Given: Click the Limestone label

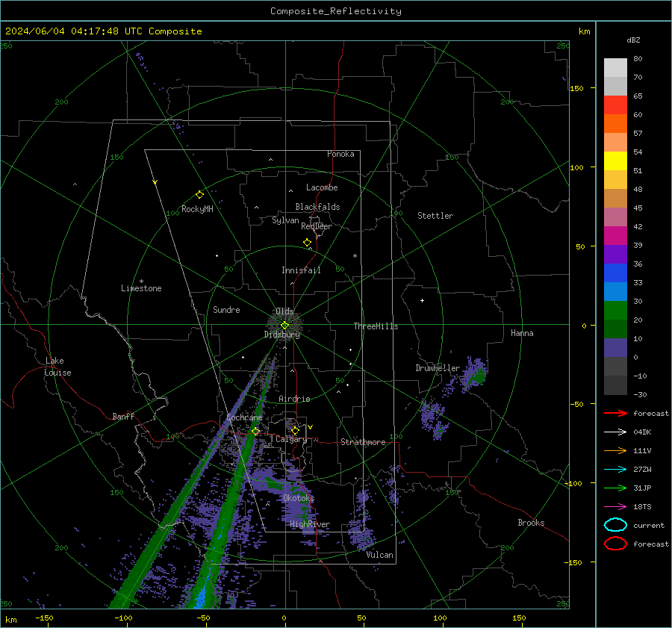Looking at the screenshot, I should (x=141, y=288).
